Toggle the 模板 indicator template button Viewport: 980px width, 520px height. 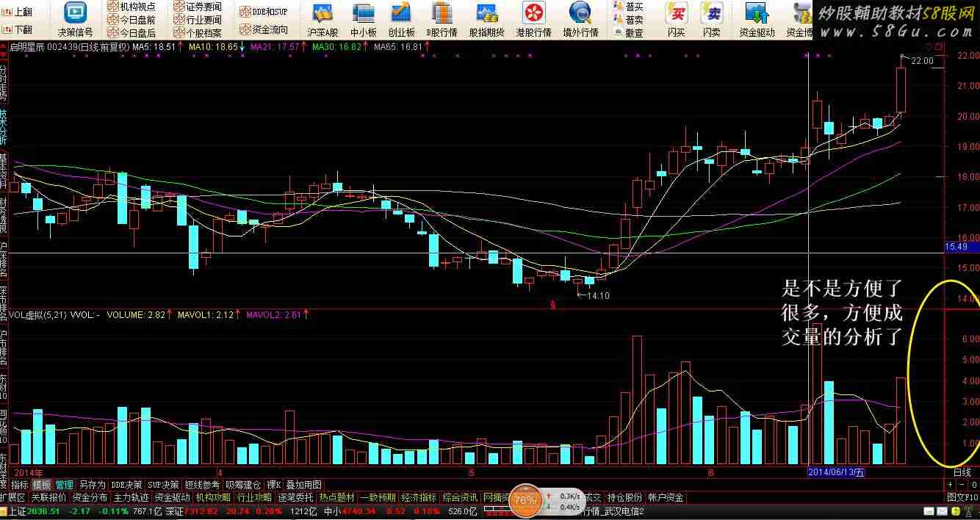(x=42, y=485)
